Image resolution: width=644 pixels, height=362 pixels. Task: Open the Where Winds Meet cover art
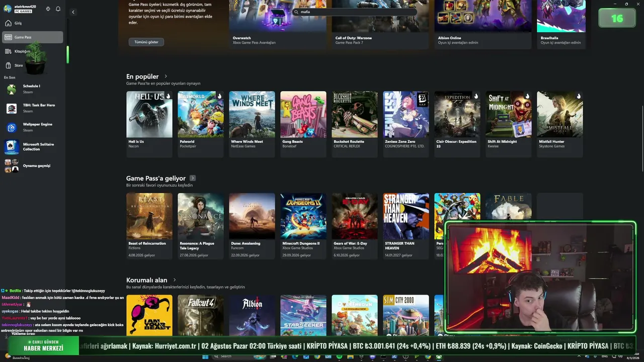click(252, 114)
